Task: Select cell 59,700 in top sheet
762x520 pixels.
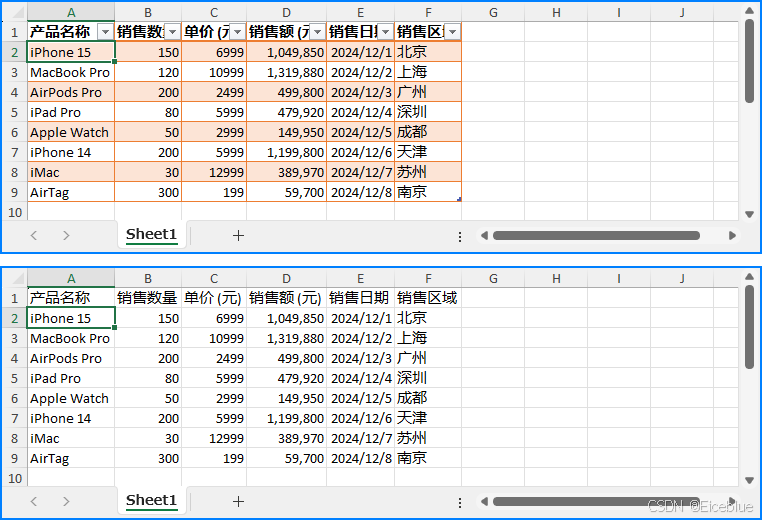Action: 286,192
